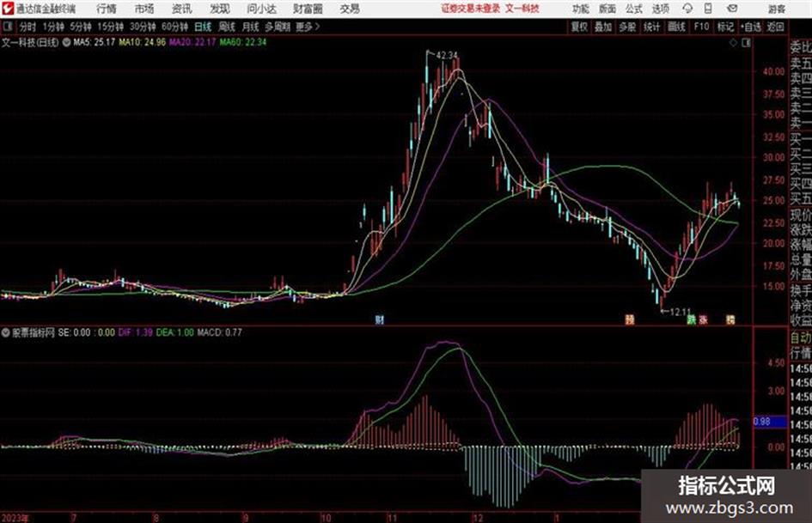
Task: Click the 2023年 date axis label
Action: pos(15,517)
